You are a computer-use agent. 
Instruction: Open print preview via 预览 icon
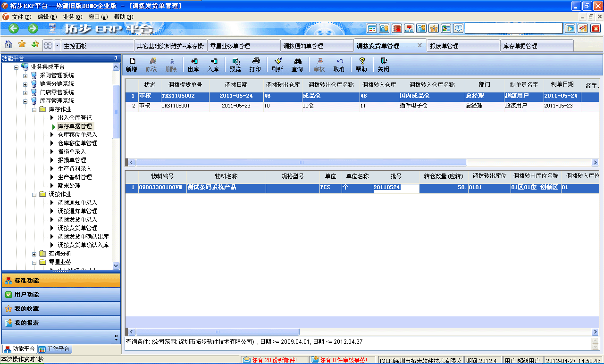pos(235,64)
